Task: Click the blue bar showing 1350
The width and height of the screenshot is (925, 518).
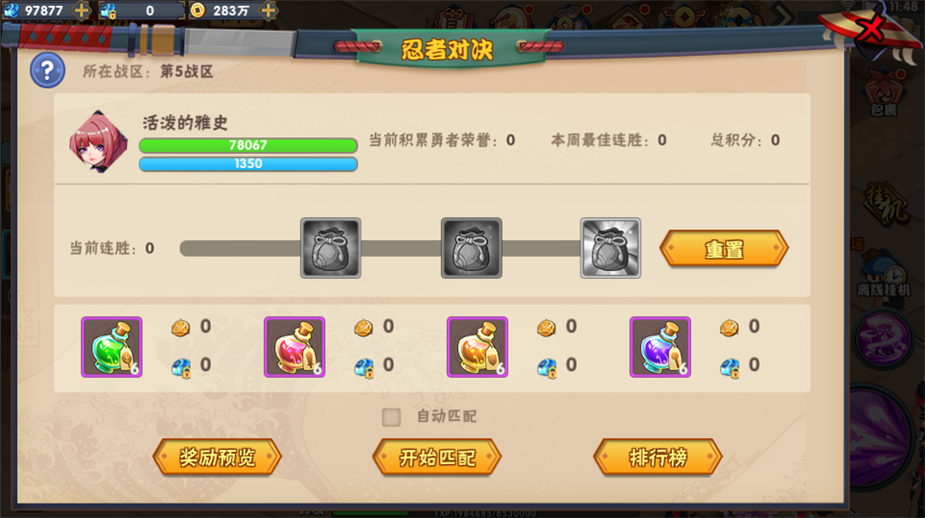Action: pos(248,163)
